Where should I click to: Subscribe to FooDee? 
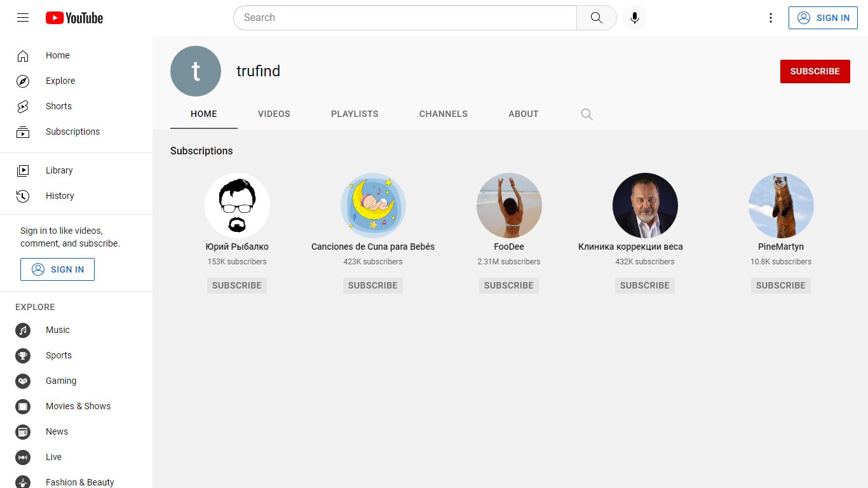pos(509,285)
